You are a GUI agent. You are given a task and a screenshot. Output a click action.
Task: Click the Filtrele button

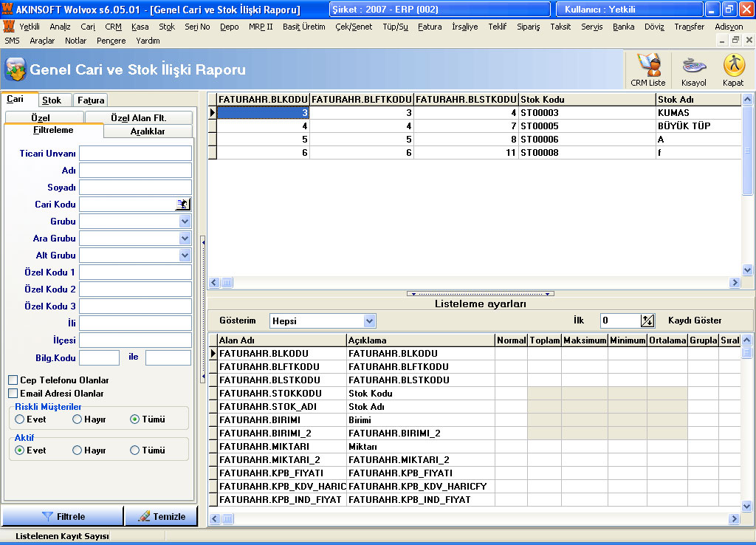(x=63, y=516)
